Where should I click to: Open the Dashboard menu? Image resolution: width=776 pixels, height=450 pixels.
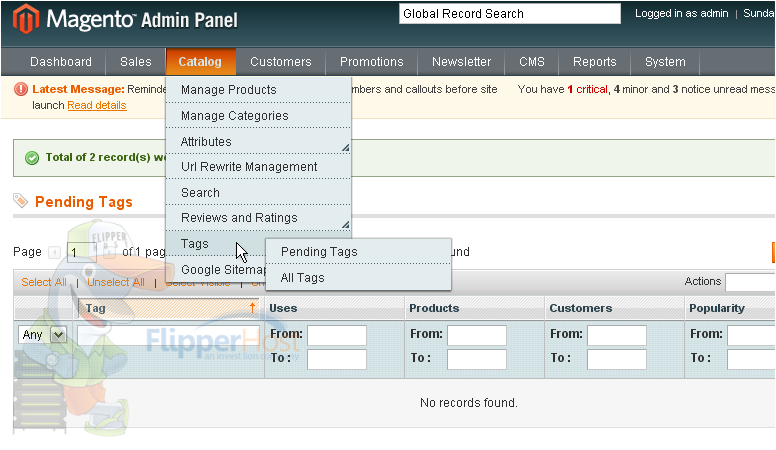[x=61, y=62]
